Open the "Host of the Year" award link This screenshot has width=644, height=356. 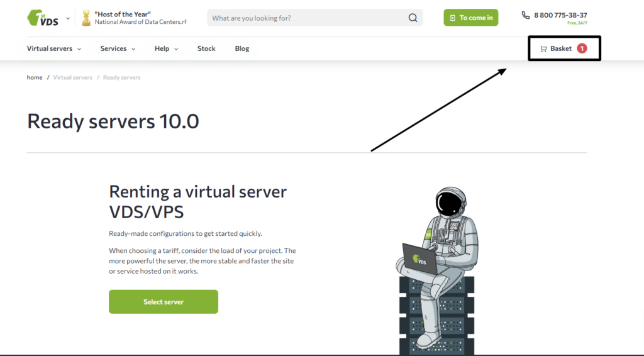[x=140, y=18]
